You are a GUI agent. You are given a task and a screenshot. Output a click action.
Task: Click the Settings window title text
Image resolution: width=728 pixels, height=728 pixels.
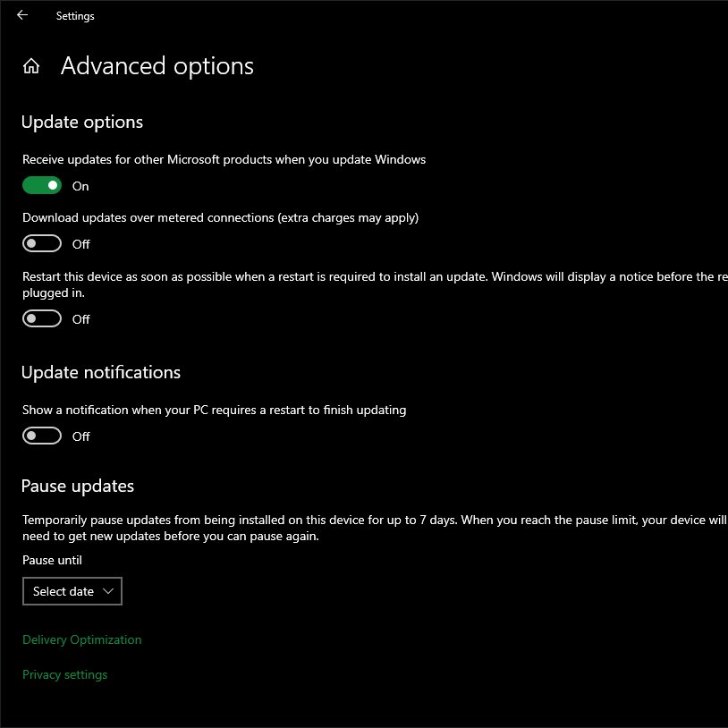75,16
